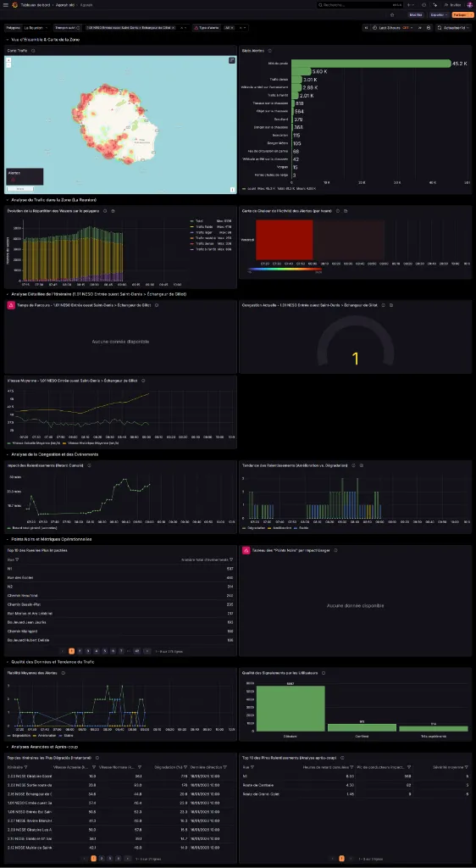Open Partager dropdown button
Image resolution: width=476 pixels, height=868 pixels.
coord(470,15)
